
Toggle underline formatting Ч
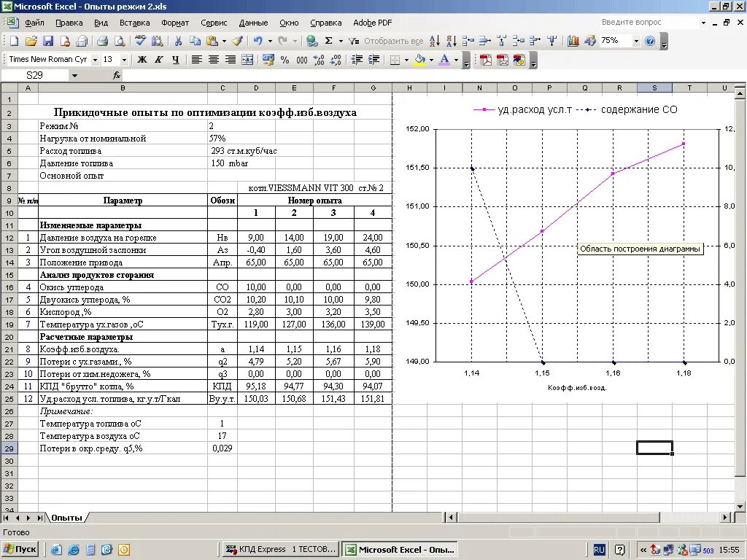pos(176,60)
